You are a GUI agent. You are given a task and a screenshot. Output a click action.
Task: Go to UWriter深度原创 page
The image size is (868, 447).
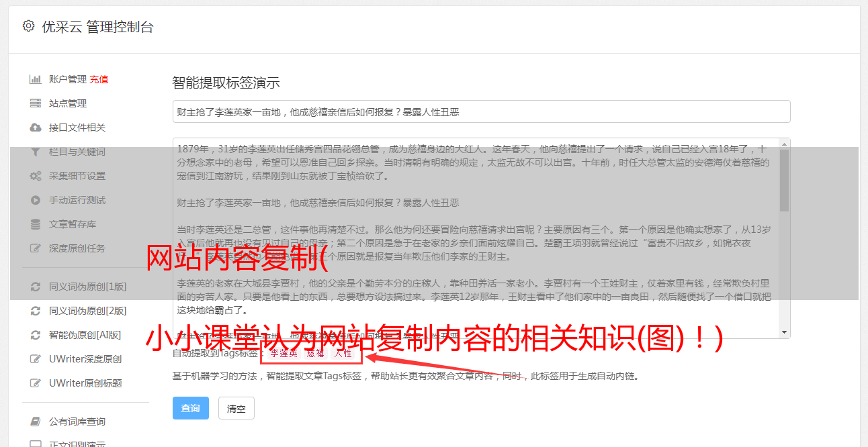(85, 359)
